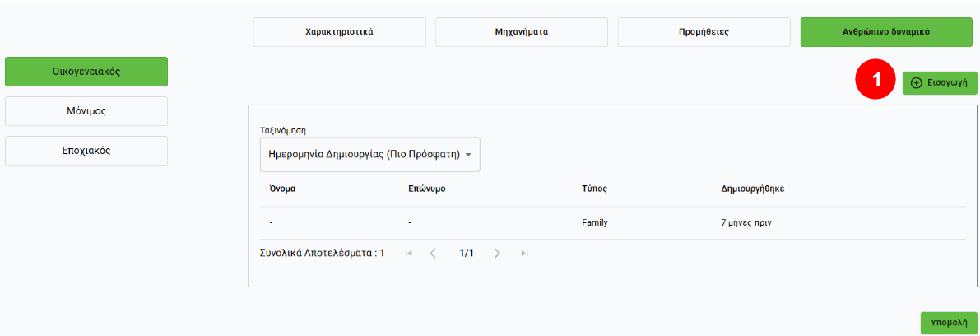Switch to the Χαρακτηριστικά tab
Image resolution: width=980 pixels, height=336 pixels.
[x=339, y=33]
